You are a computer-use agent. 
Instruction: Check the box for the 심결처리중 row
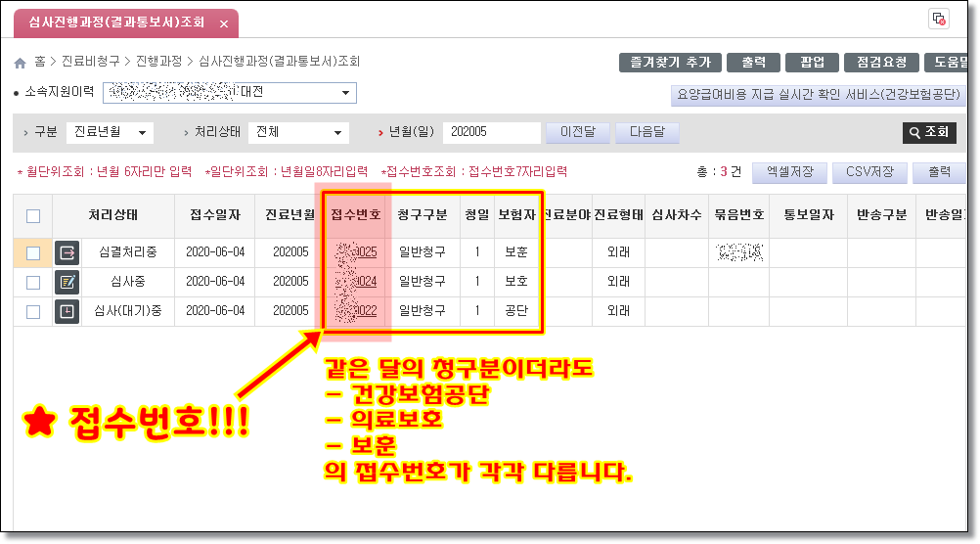point(33,253)
